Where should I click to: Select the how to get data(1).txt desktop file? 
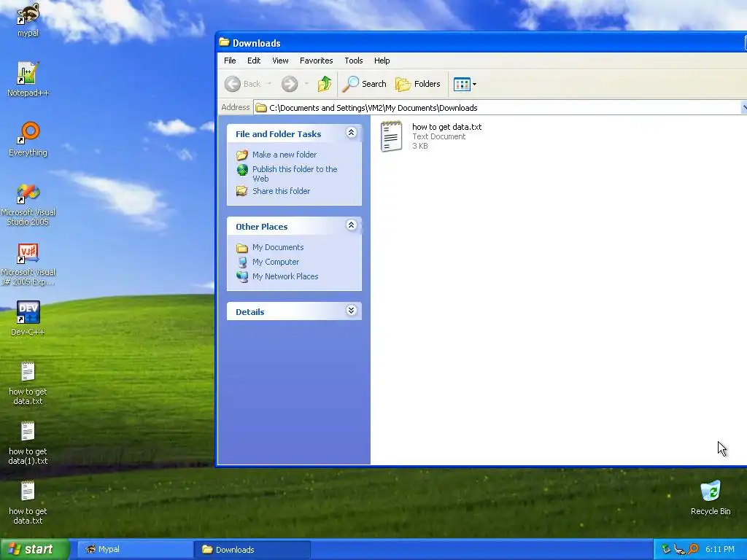pyautogui.click(x=28, y=443)
